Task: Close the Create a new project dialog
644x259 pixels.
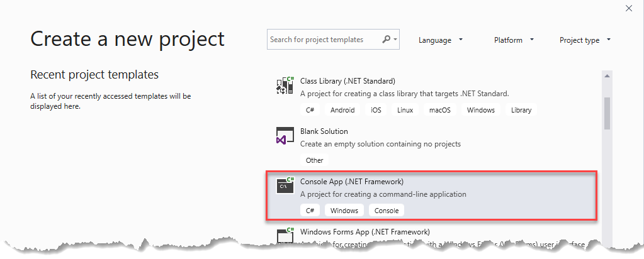Action: point(629,8)
